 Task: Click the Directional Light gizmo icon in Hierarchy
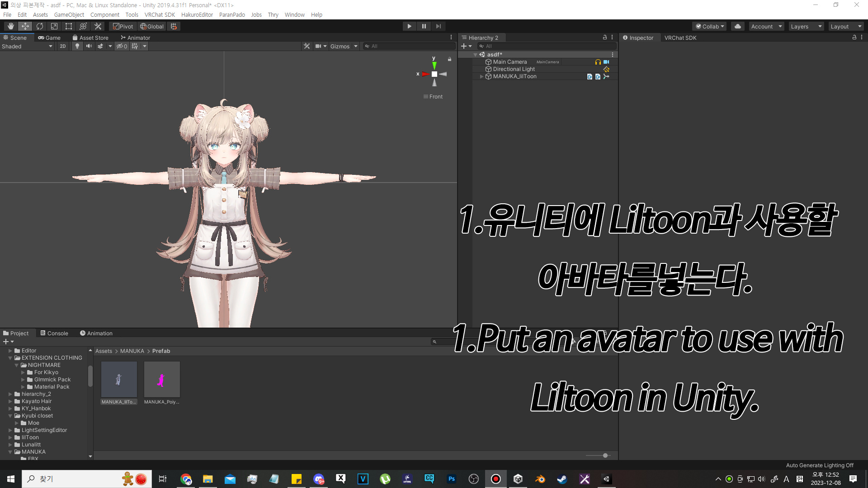tap(606, 69)
